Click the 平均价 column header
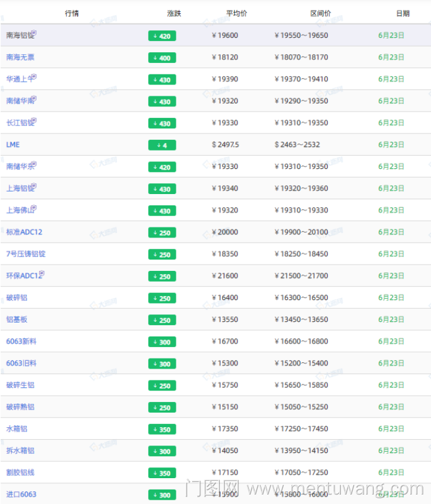Viewport: 431px width, 504px height. tap(236, 13)
